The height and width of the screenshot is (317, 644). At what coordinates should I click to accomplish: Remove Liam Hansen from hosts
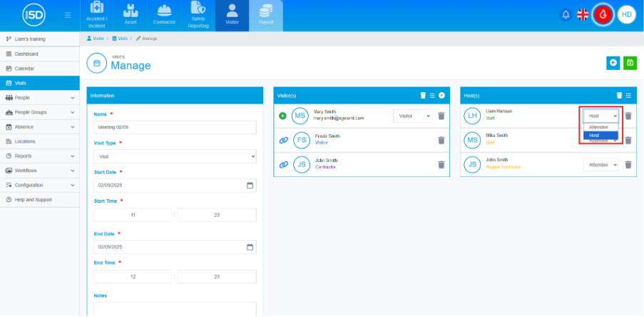click(628, 116)
